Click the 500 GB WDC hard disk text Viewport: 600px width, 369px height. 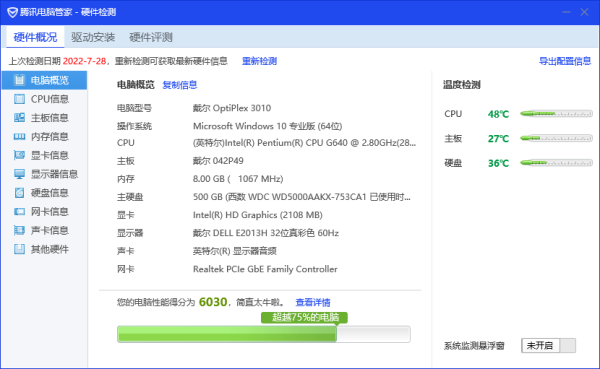pos(302,197)
